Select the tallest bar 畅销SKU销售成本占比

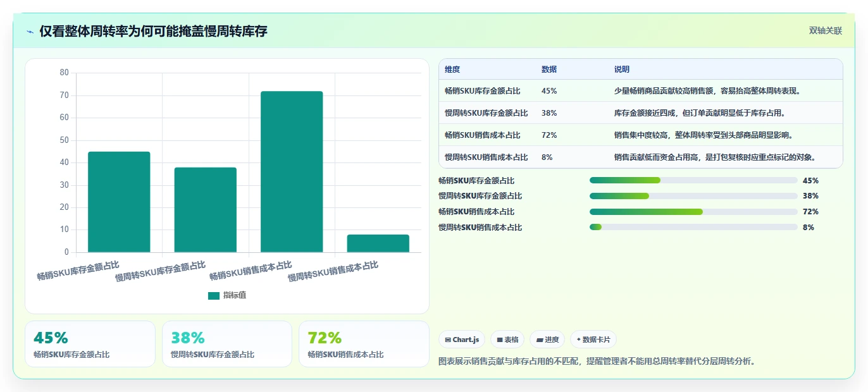click(x=292, y=172)
